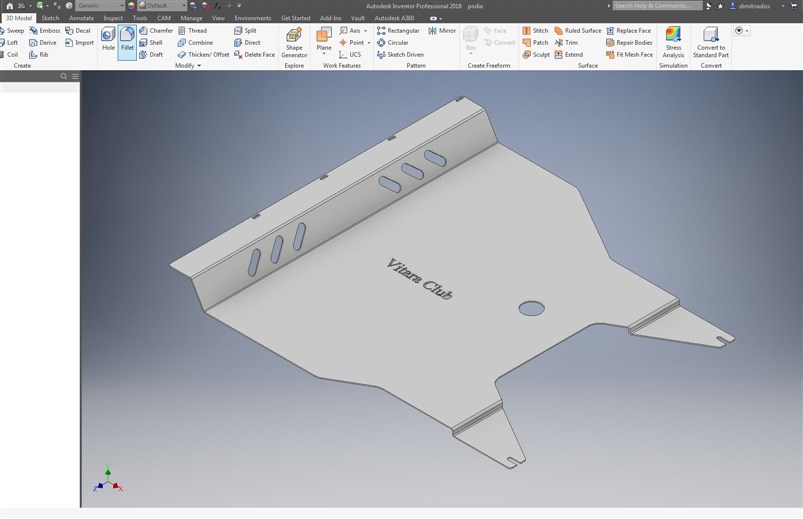
Task: Select the Rectangular pattern tool
Action: [398, 31]
